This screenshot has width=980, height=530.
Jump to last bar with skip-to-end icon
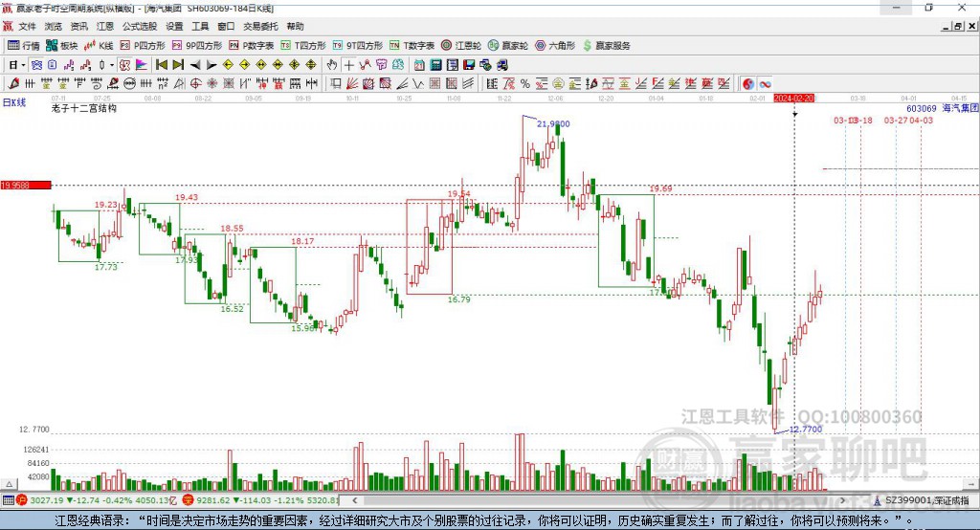click(x=178, y=65)
